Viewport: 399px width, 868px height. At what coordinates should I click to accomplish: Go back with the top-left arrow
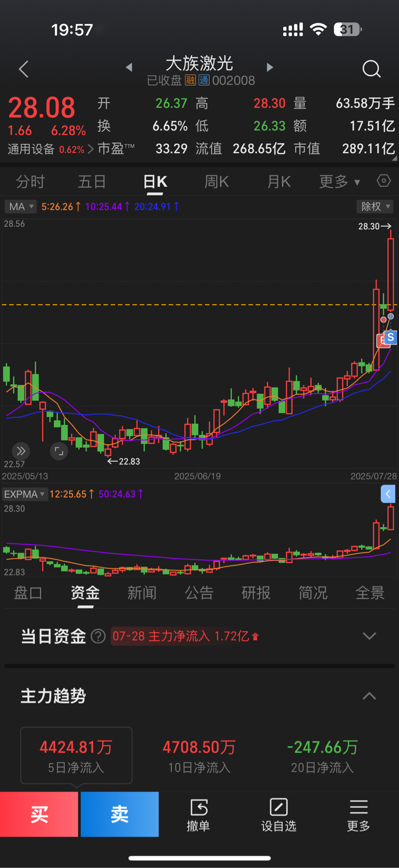pyautogui.click(x=23, y=69)
